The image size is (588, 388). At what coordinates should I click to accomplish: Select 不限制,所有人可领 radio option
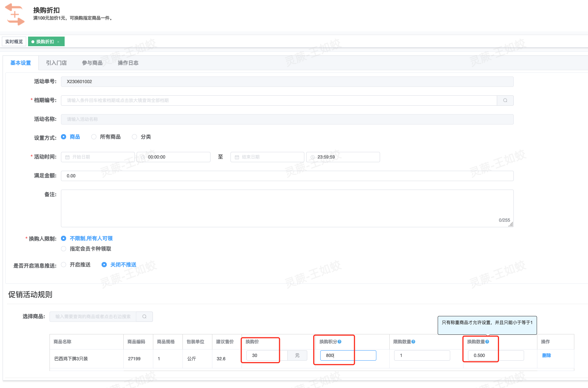point(64,238)
